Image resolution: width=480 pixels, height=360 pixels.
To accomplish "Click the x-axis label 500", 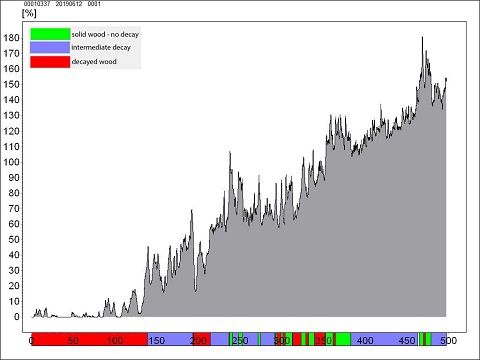I will point(449,340).
